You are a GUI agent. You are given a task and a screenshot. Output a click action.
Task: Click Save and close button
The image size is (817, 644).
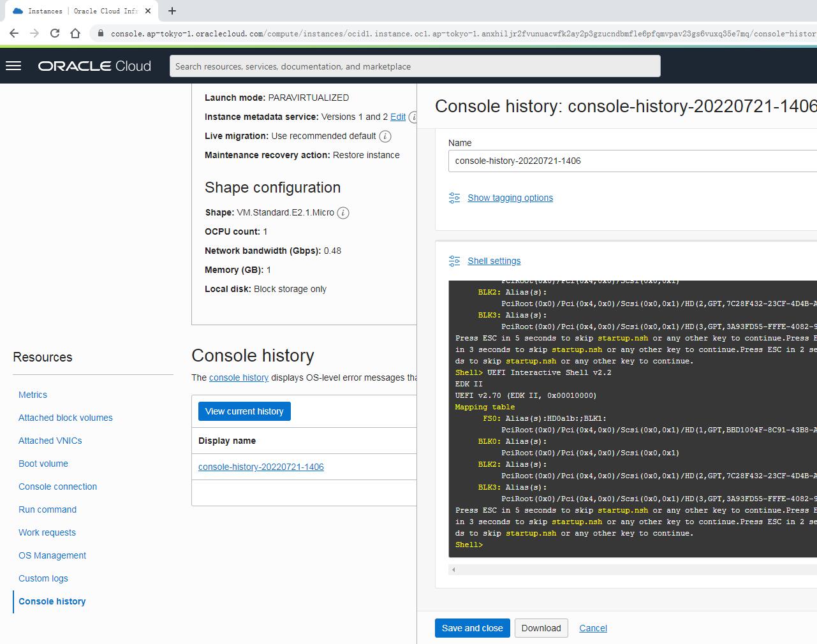(473, 628)
